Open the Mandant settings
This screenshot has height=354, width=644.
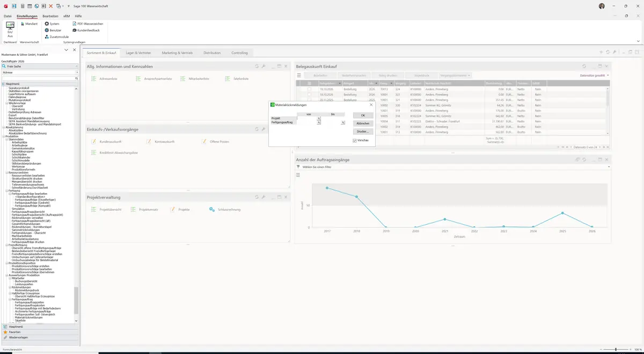click(x=29, y=24)
